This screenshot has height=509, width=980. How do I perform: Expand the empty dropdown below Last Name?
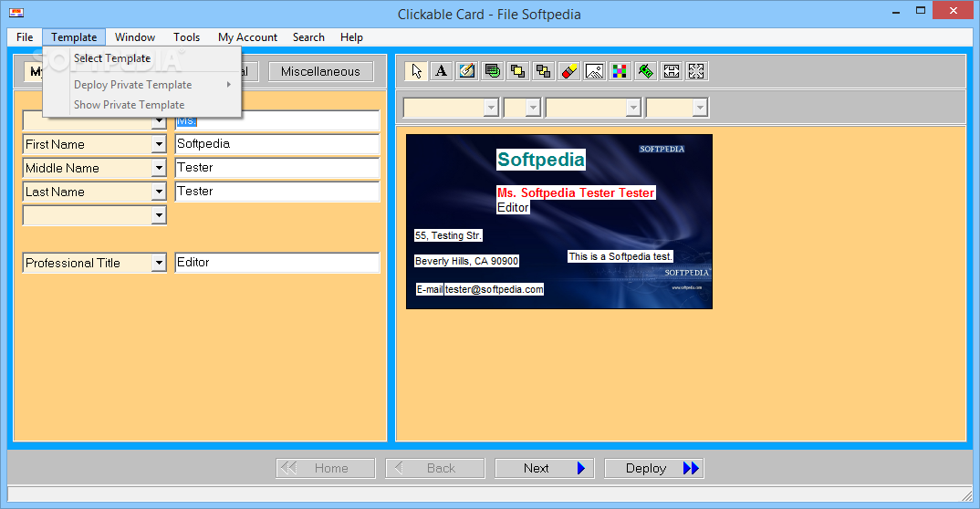pyautogui.click(x=159, y=215)
